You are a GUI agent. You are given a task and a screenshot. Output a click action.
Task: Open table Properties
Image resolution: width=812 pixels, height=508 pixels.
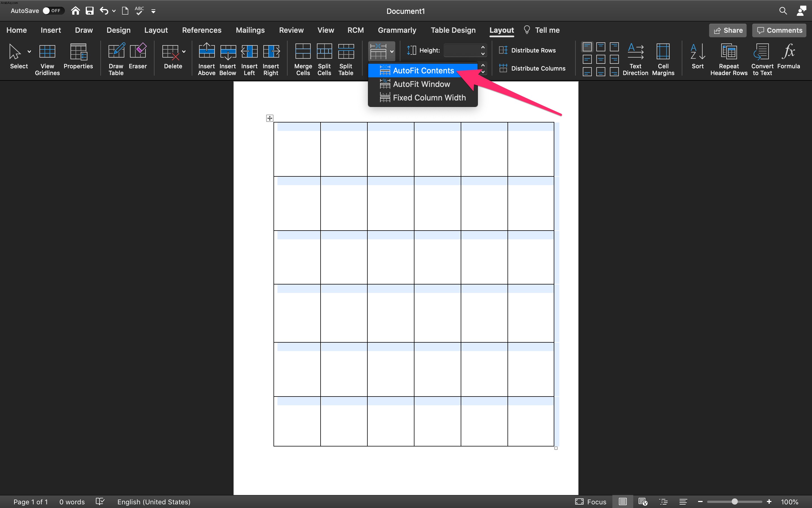(78, 56)
